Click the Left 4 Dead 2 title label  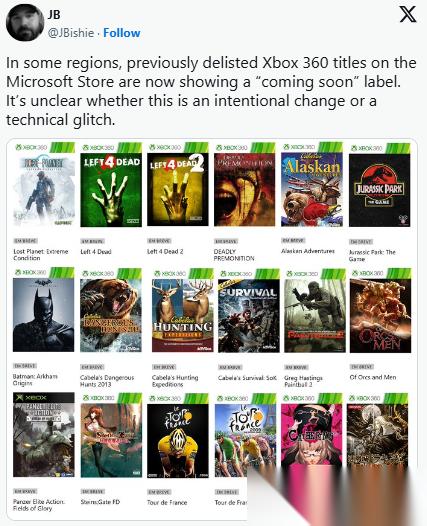tap(165, 251)
